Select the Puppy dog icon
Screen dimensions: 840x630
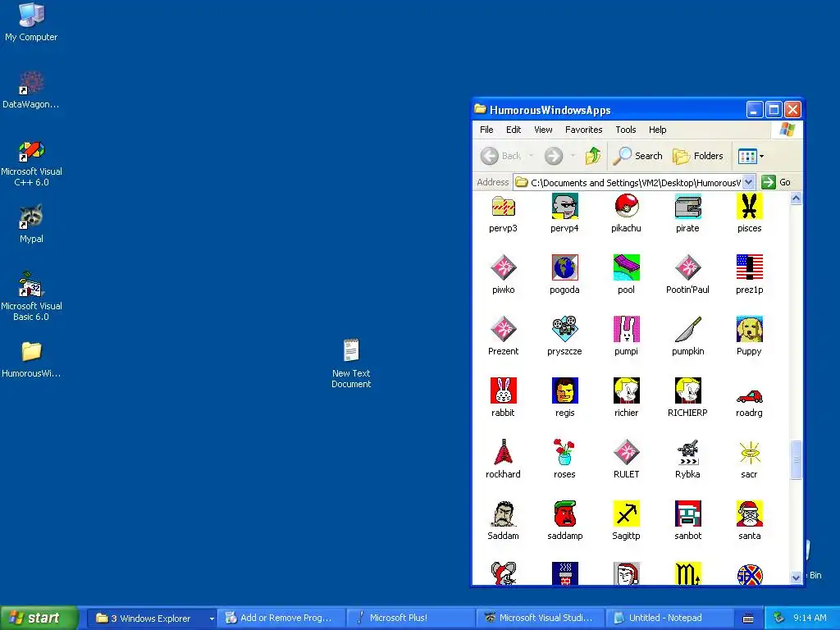[x=750, y=329]
